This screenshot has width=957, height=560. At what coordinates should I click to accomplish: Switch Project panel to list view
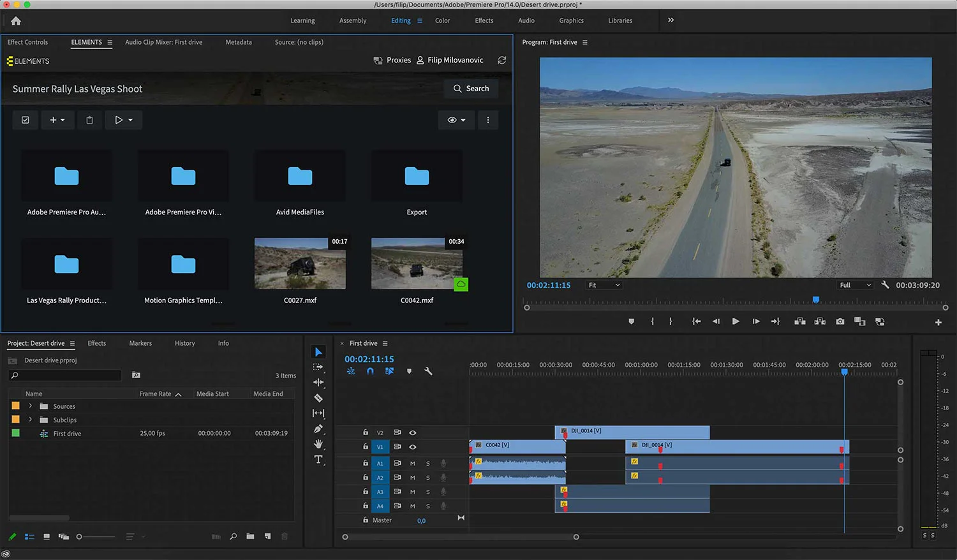coord(29,536)
